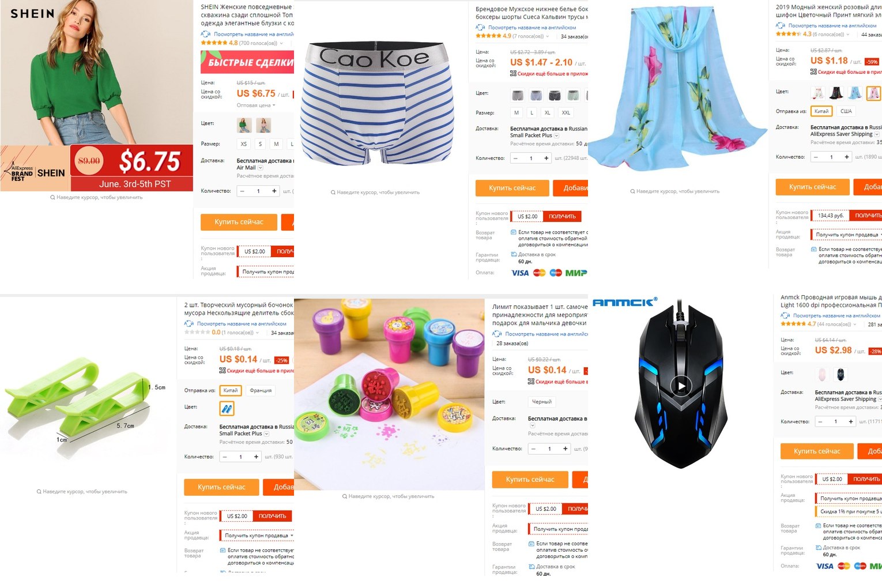Choose the pink mouse color swatch

click(x=822, y=374)
